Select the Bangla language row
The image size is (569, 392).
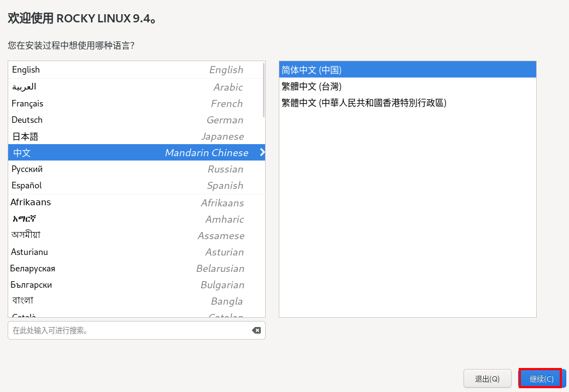tap(136, 301)
